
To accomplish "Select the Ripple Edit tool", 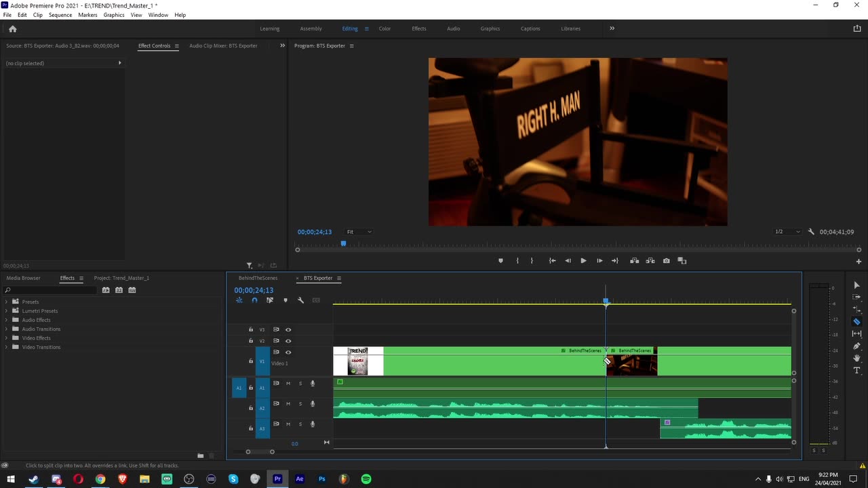I will (x=856, y=309).
